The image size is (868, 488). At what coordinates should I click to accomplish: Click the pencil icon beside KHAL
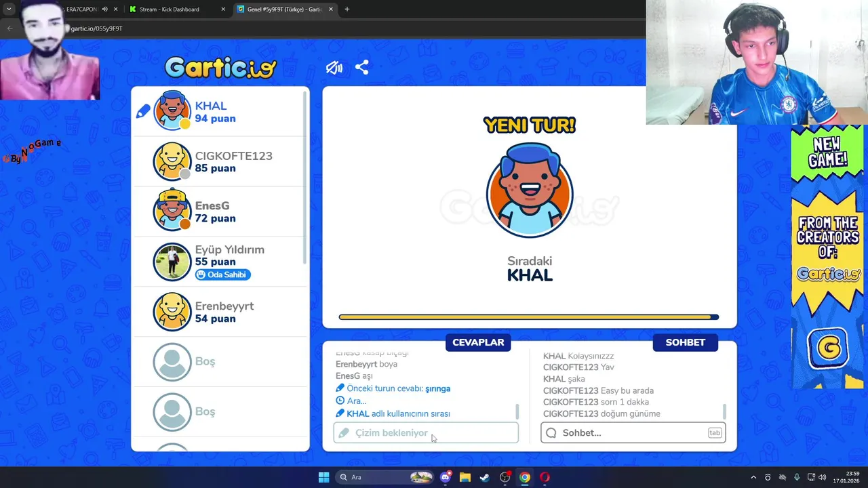(x=143, y=111)
